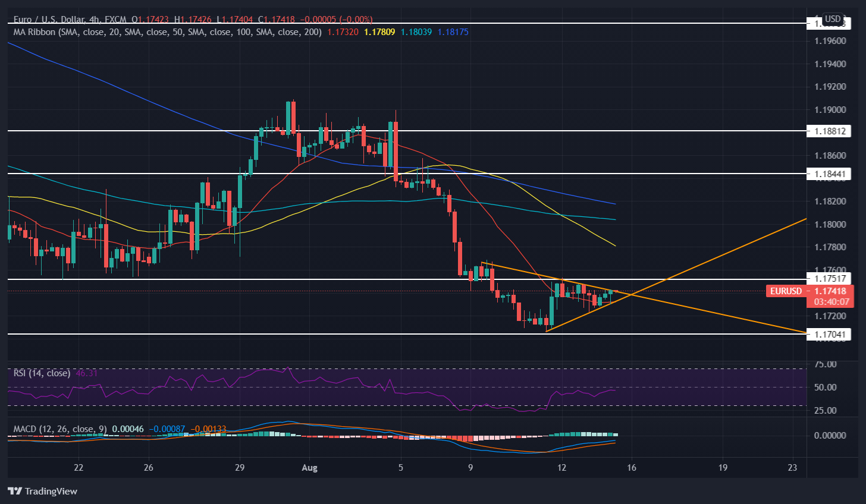Click the 26 date on time axis
Screen dimensions: 866x504
coord(149,468)
